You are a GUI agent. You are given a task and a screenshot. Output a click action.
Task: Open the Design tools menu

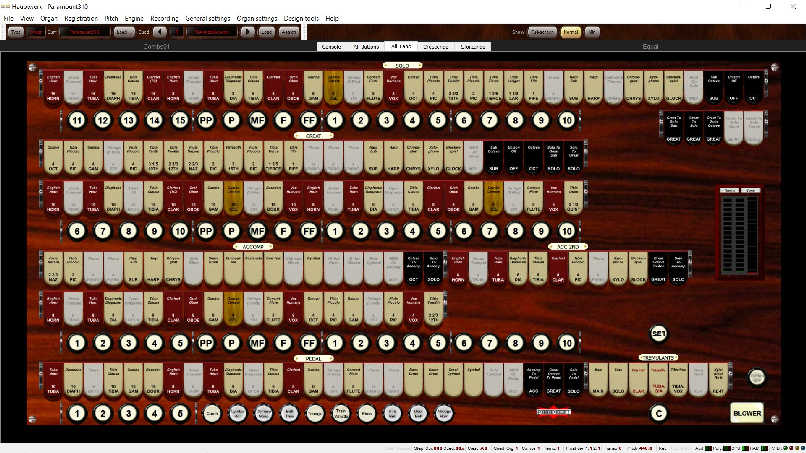click(301, 18)
